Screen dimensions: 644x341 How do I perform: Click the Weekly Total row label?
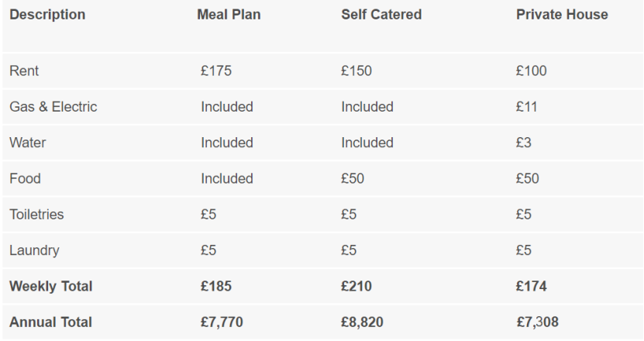pos(51,286)
